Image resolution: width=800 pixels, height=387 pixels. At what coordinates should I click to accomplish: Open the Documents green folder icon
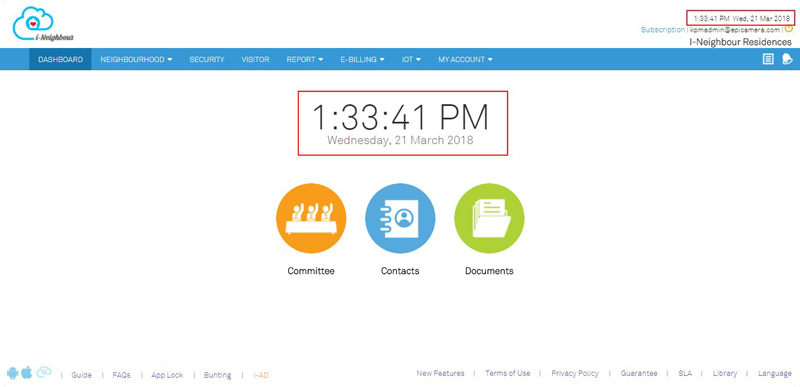(x=489, y=218)
